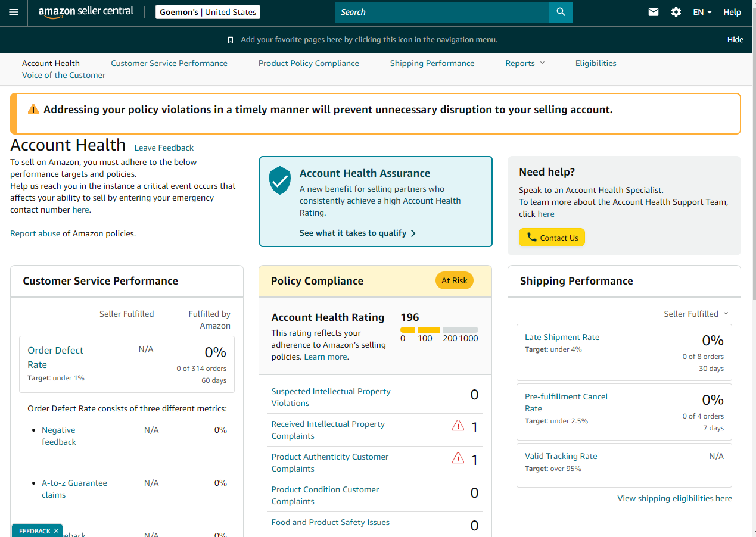Open the Leave Feedback link
The width and height of the screenshot is (756, 537).
tap(164, 148)
